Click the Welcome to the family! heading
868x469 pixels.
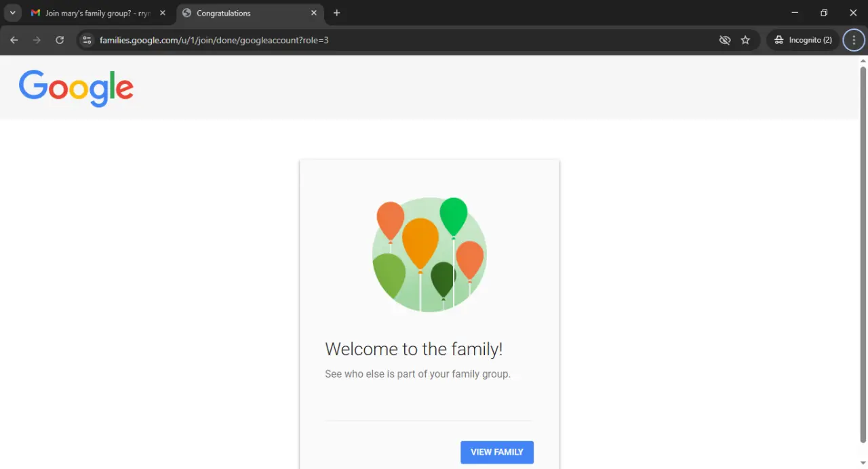click(414, 349)
